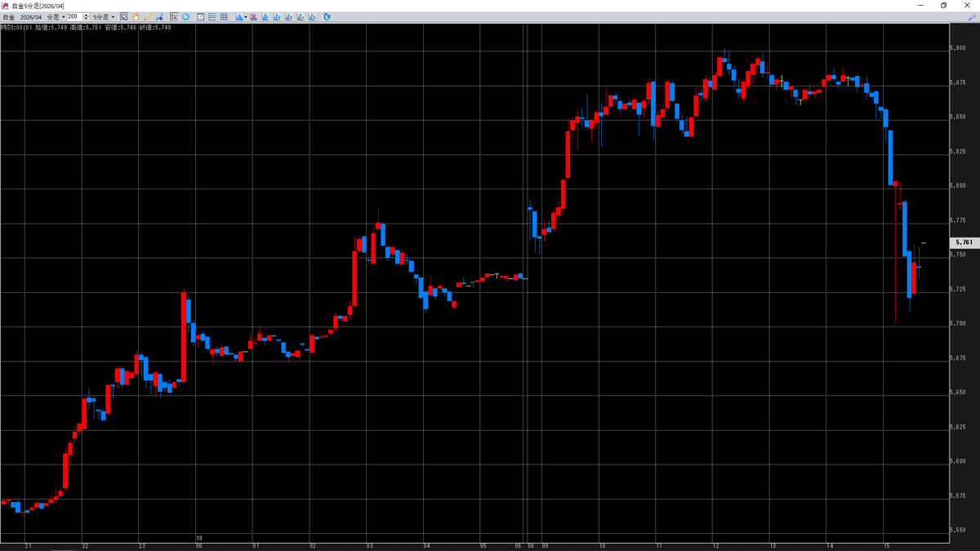Click the window title 白金5分足[2026/04]
The image size is (980, 551).
38,6
